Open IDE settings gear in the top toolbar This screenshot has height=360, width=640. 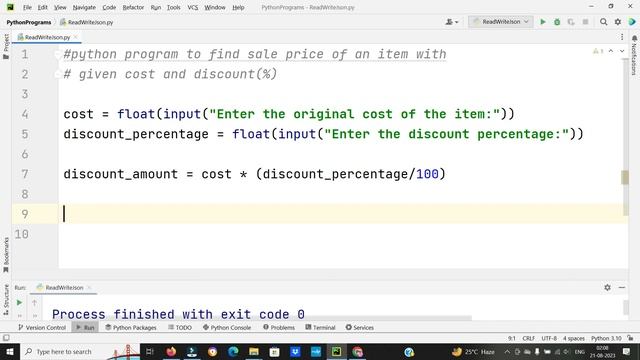coord(618,22)
